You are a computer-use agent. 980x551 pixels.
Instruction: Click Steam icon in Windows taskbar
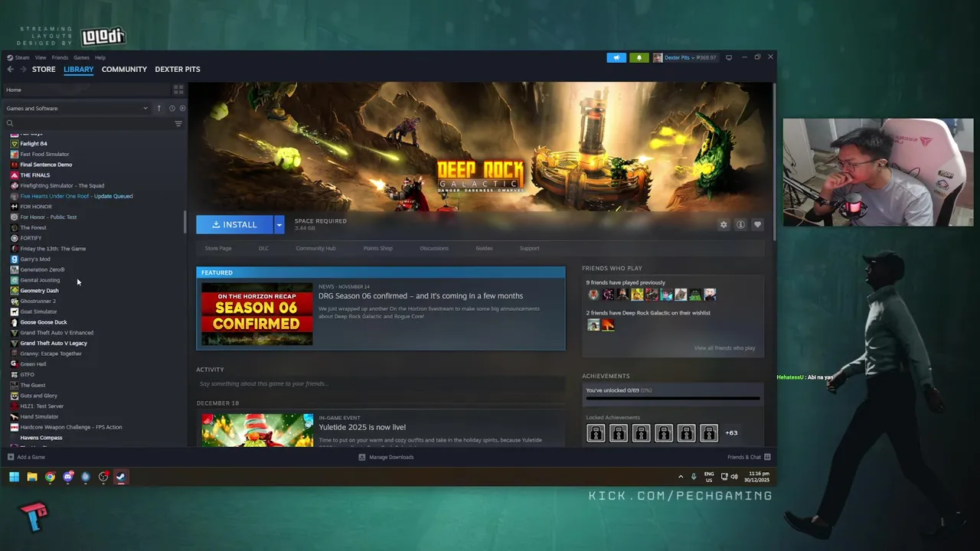(121, 477)
